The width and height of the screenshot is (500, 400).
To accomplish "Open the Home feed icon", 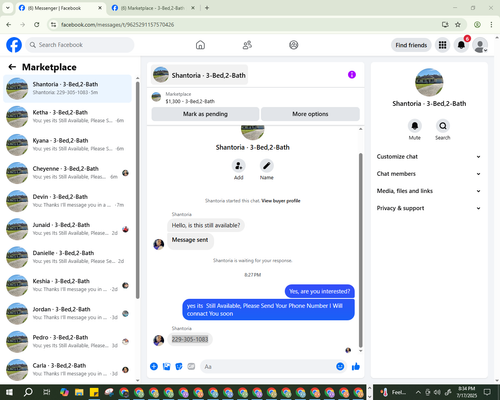I will (x=200, y=45).
